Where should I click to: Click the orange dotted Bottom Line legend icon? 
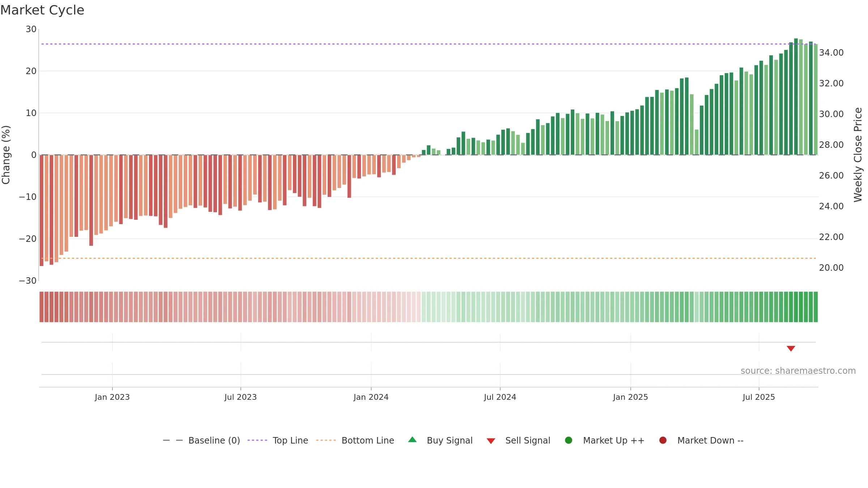tap(326, 440)
